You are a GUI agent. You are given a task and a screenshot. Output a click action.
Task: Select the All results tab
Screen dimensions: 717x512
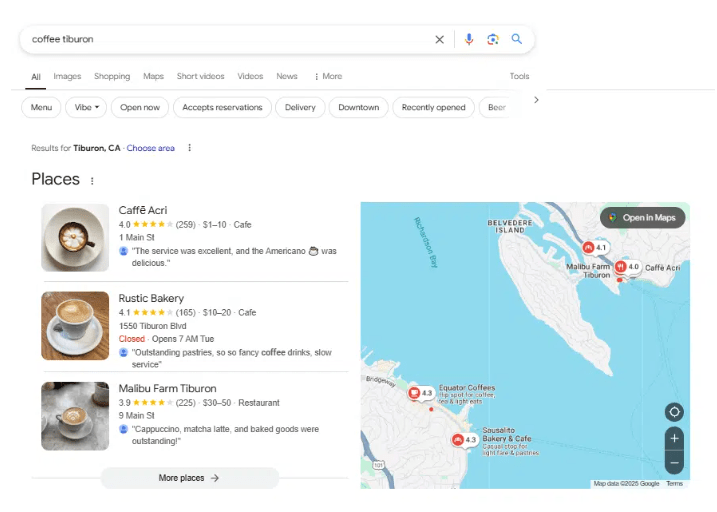pos(36,76)
